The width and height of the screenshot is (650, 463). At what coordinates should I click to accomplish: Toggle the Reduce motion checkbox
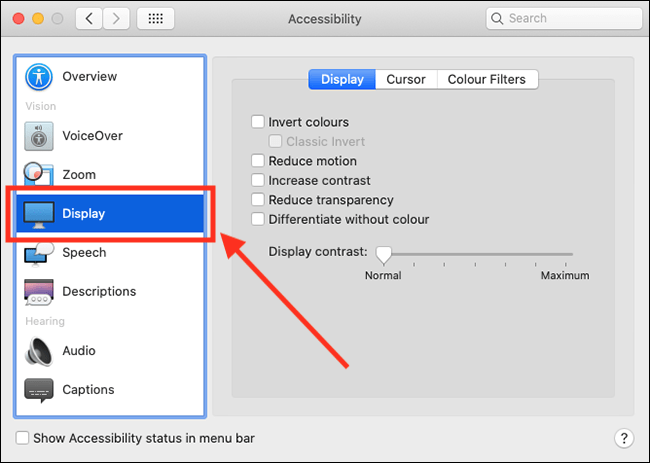258,161
